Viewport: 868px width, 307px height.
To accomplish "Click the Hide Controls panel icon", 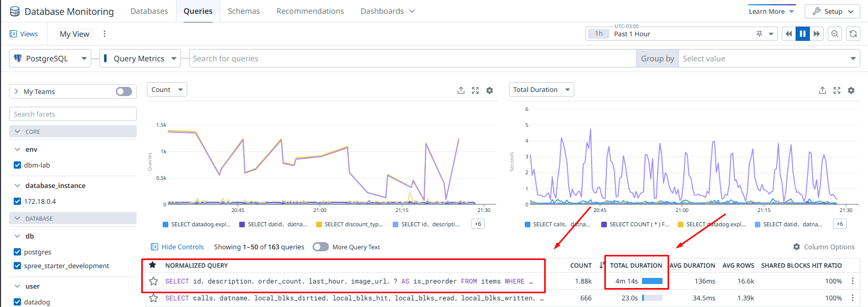I will click(155, 247).
